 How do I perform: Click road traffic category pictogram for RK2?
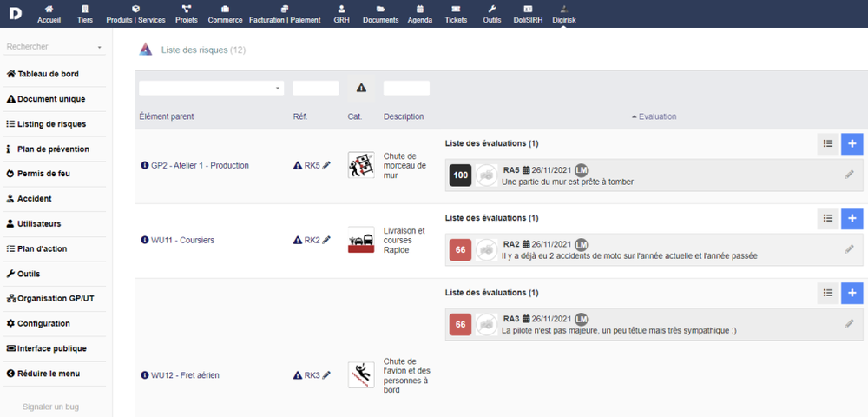point(361,240)
